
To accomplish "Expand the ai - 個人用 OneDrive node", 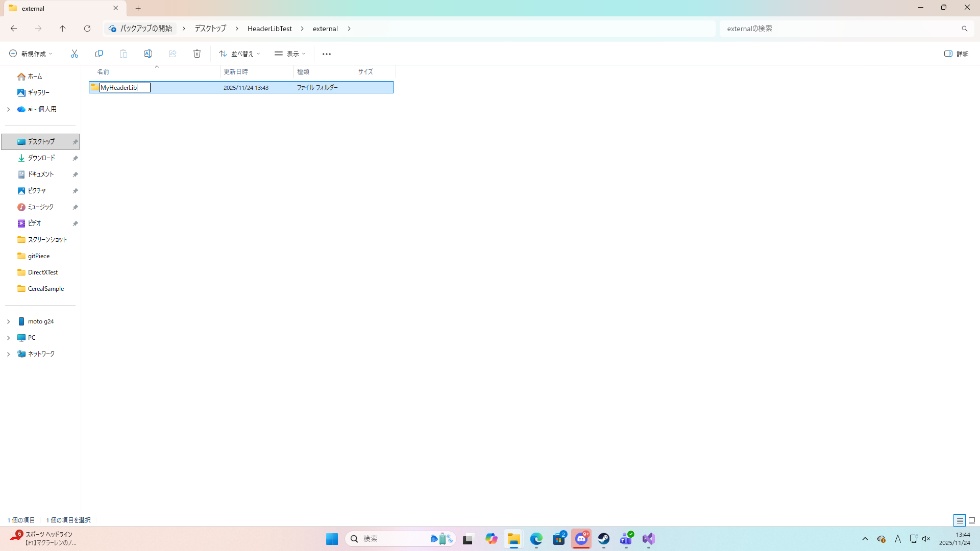I will pyautogui.click(x=9, y=109).
